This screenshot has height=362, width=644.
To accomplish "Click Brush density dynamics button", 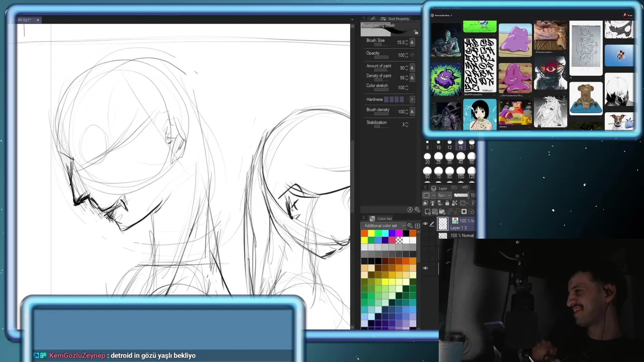I will point(412,112).
